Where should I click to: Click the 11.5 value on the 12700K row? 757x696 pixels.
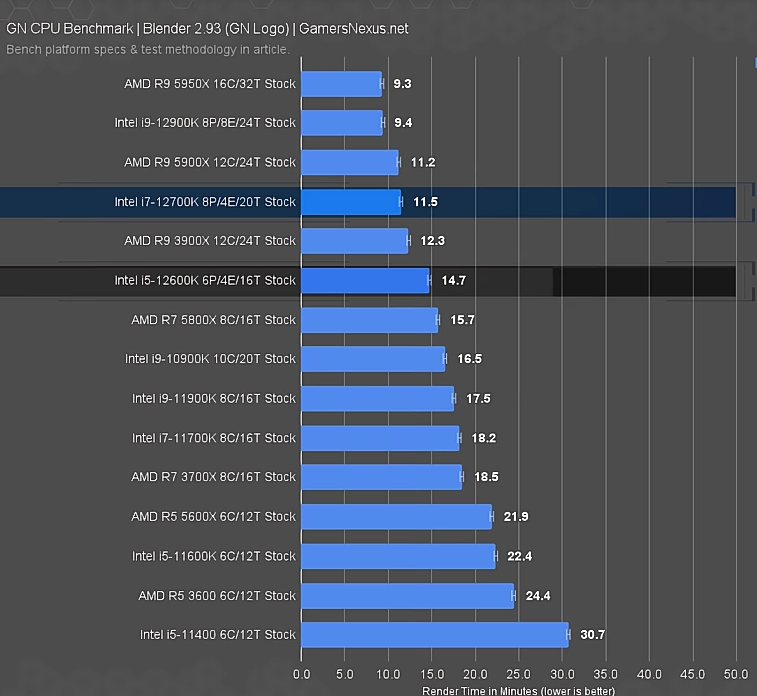425,202
